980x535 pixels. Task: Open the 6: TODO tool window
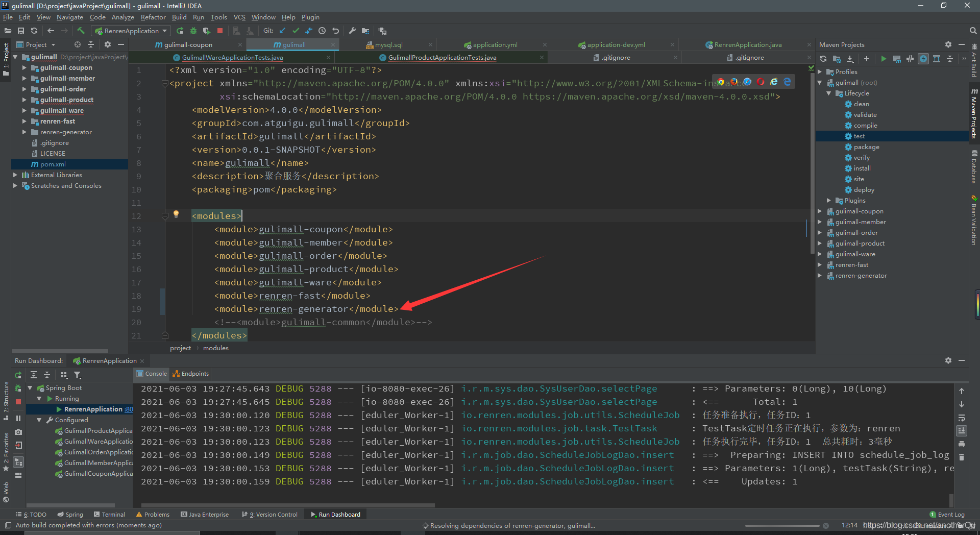pyautogui.click(x=31, y=515)
